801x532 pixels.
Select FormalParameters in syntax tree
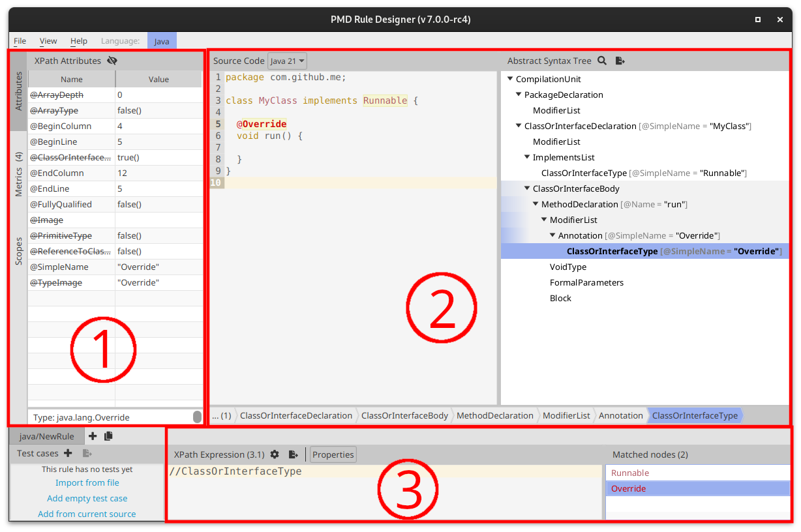click(x=586, y=282)
